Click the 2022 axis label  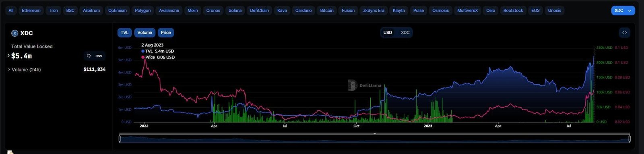[x=144, y=126]
